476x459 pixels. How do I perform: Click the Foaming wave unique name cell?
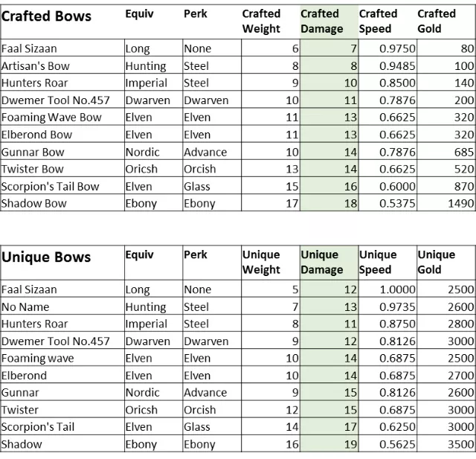(x=62, y=359)
